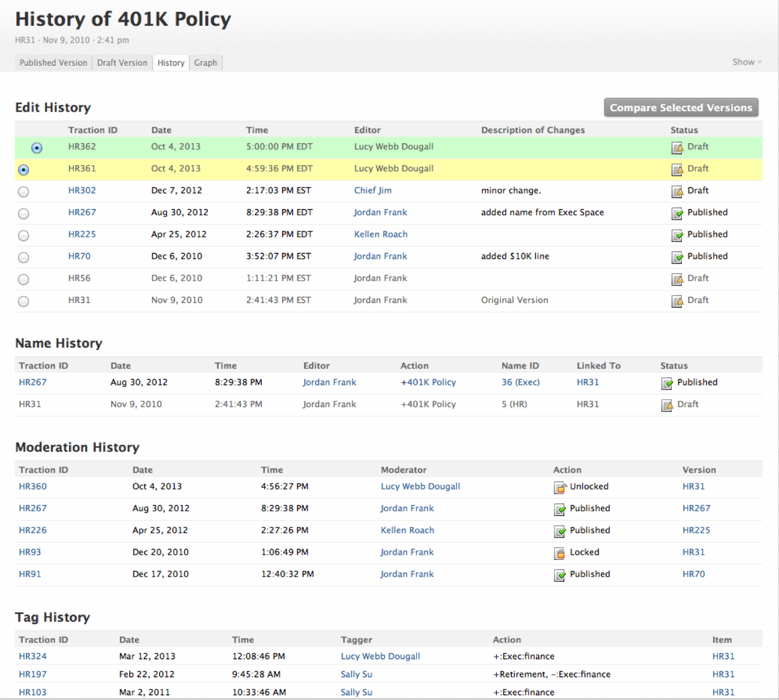The height and width of the screenshot is (700, 779).
Task: Click the Published icon in the HR91 moderation row
Action: click(560, 575)
